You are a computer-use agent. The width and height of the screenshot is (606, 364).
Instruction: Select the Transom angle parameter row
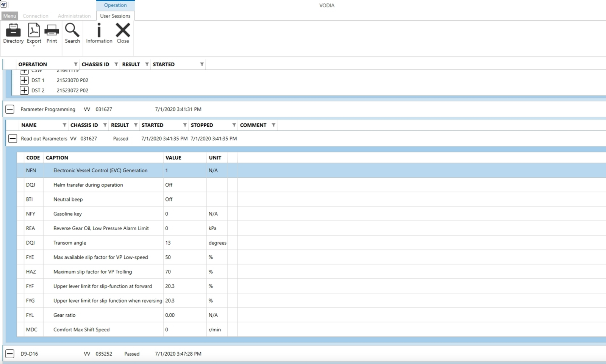[70, 243]
